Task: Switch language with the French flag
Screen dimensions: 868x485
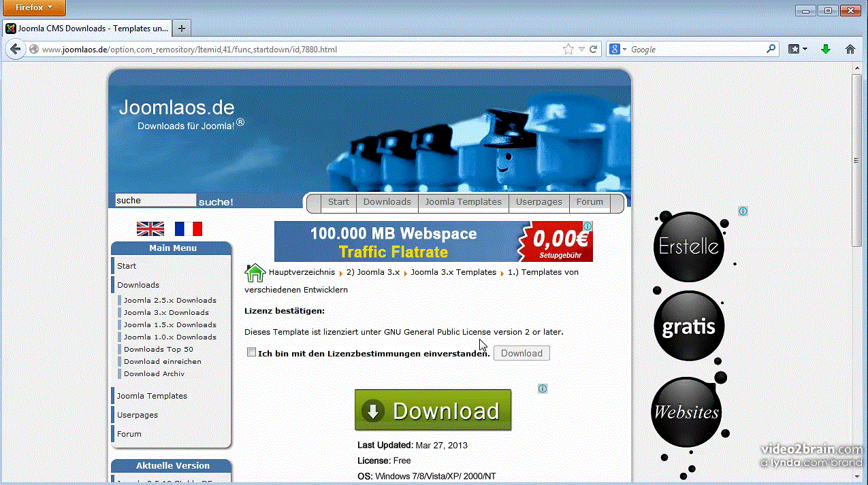Action: (188, 229)
